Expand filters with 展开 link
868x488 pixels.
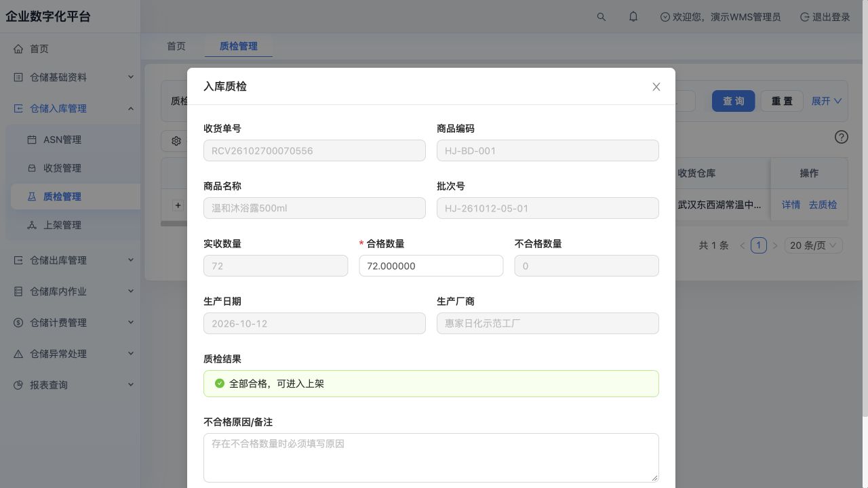point(827,101)
